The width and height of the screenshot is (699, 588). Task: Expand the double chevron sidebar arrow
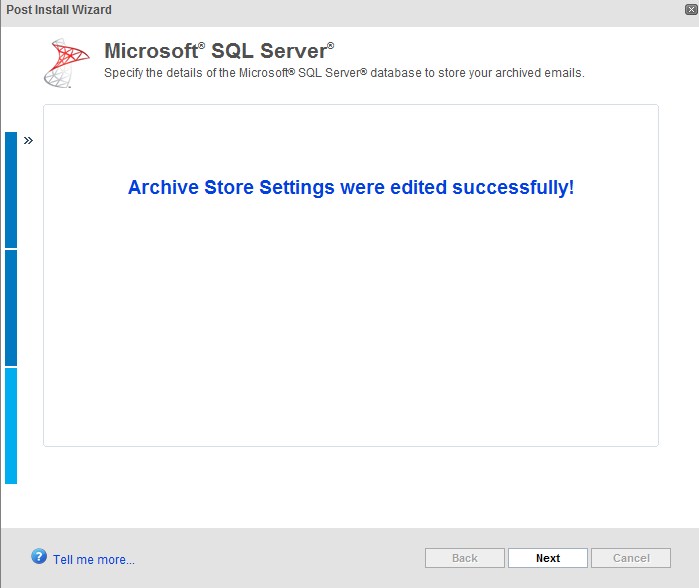coord(28,140)
